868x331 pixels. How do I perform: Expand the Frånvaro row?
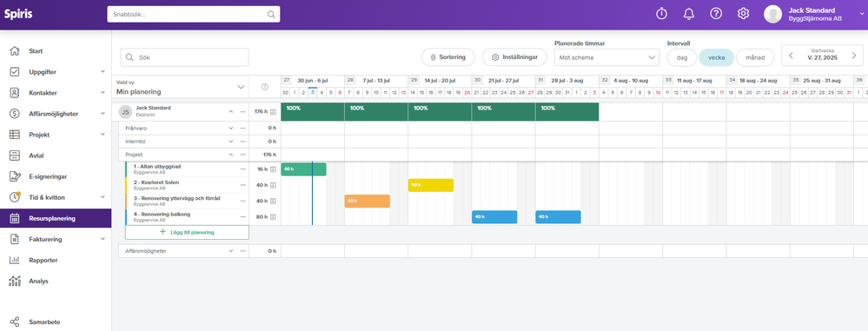click(x=231, y=128)
